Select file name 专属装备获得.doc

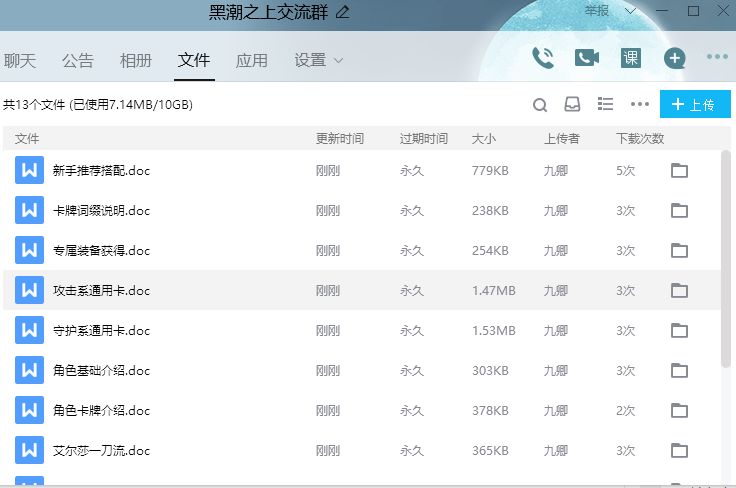click(x=101, y=250)
